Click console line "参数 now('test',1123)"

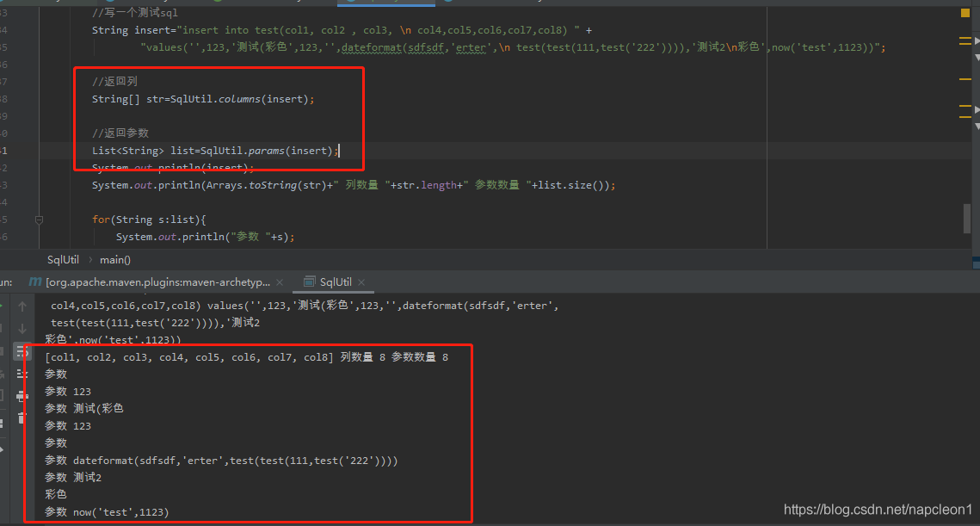[x=107, y=512]
